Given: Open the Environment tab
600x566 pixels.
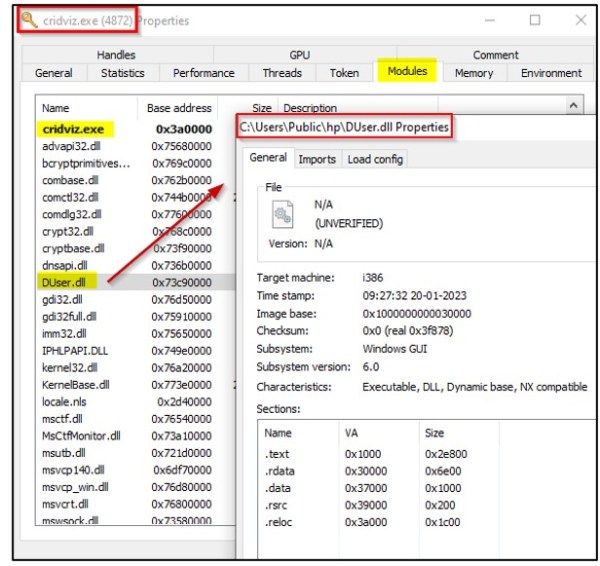Looking at the screenshot, I should 551,73.
